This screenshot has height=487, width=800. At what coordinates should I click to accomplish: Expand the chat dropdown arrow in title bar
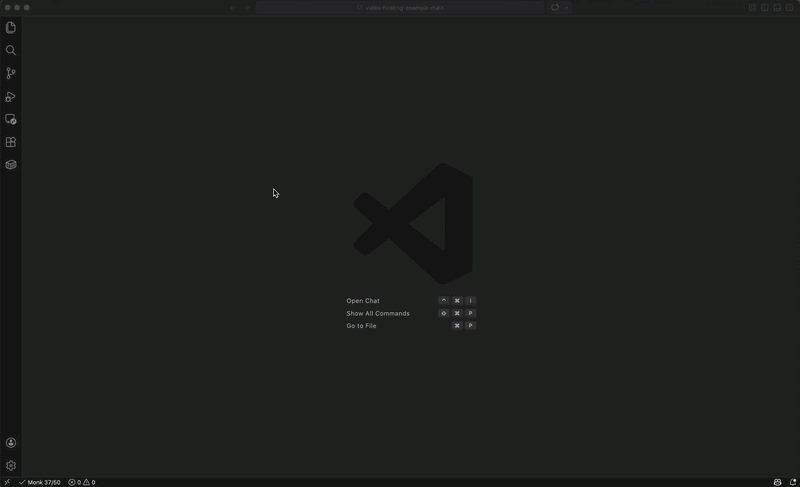click(566, 8)
